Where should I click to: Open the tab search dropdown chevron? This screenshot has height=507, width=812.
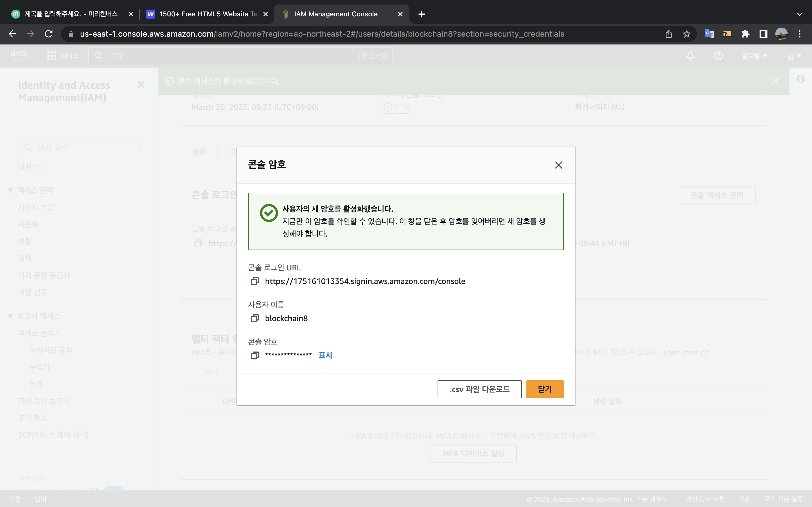pyautogui.click(x=799, y=14)
